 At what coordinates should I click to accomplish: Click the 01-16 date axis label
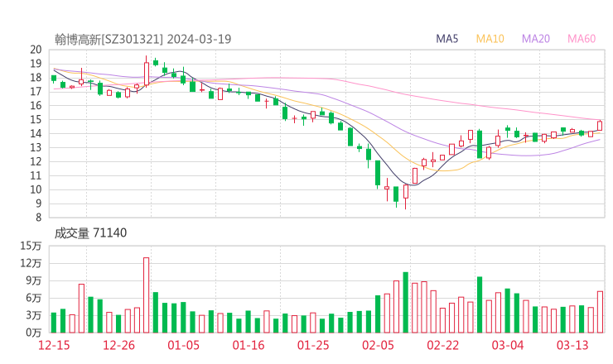[249, 345]
